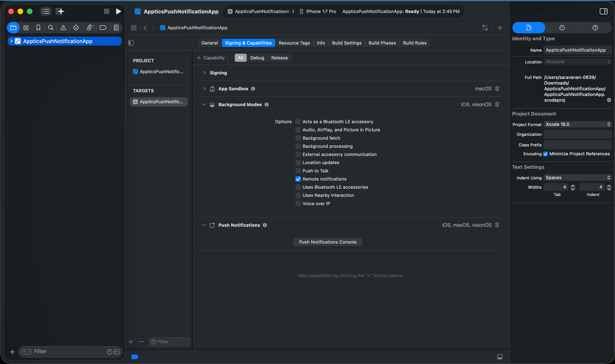Switch to the Build Settings tab
Screen dimensions: 615x364
[x=347, y=43]
